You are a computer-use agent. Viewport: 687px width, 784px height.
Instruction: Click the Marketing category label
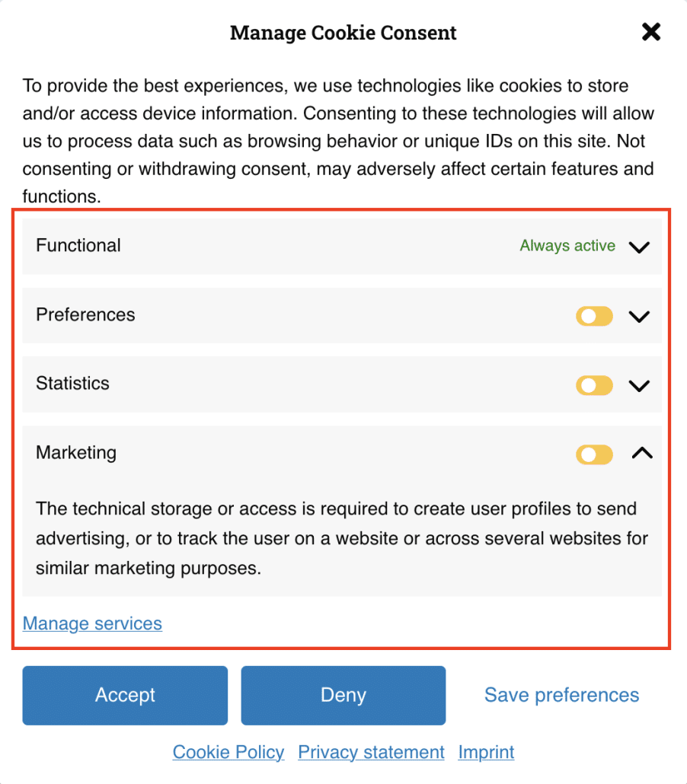coord(76,452)
